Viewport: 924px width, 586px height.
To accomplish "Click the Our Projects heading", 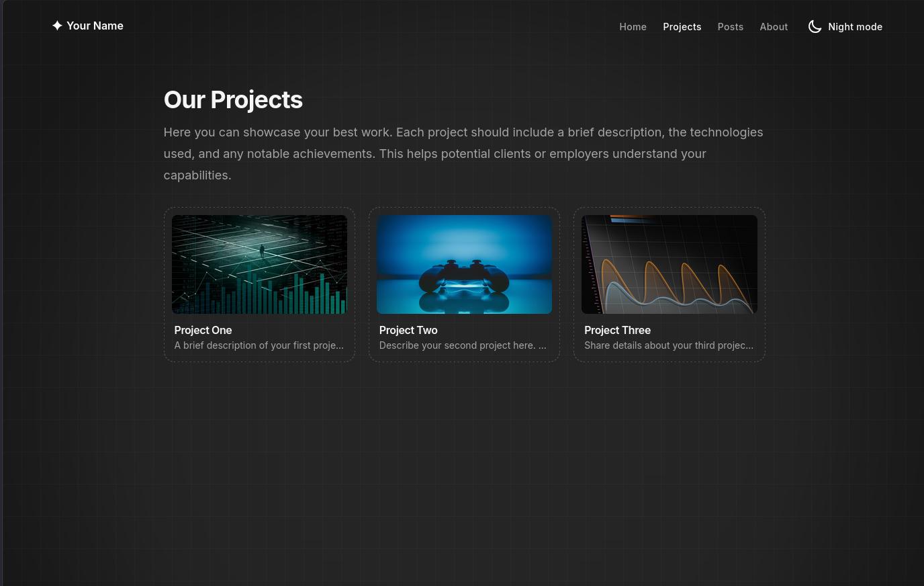I will point(233,99).
